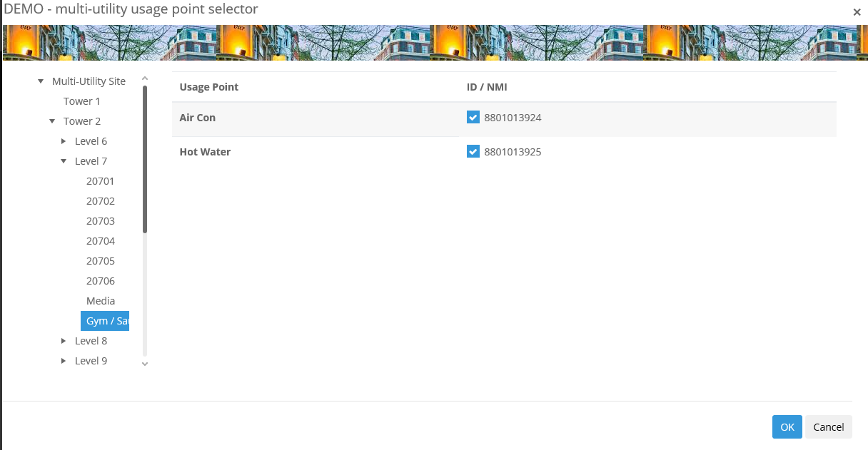Select unit 20704 in the tree
This screenshot has height=450, width=868.
[101, 241]
